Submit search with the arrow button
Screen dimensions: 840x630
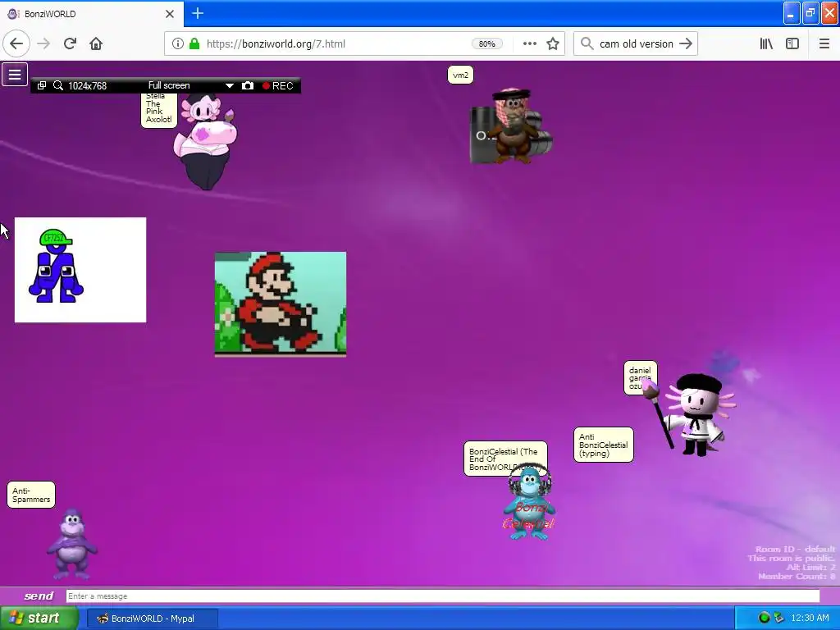pyautogui.click(x=686, y=43)
